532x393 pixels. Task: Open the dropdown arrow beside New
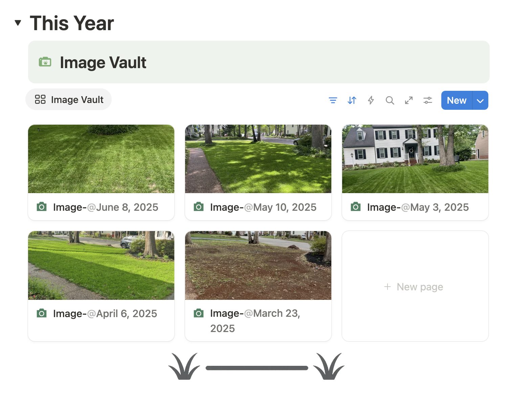tap(480, 101)
